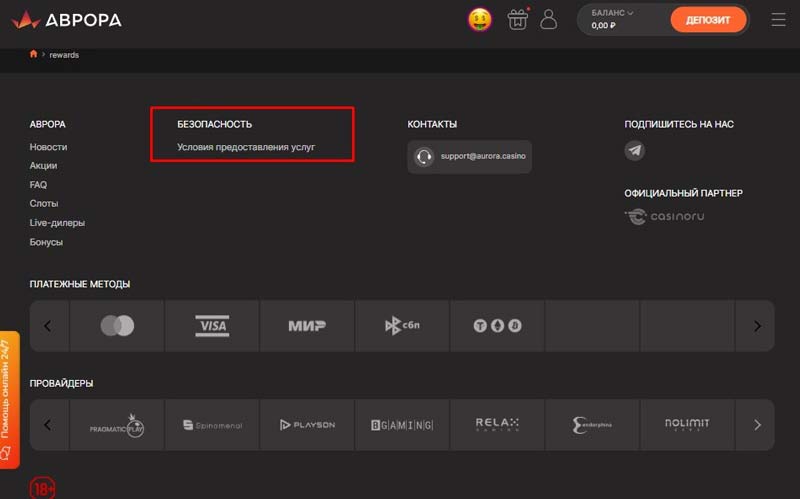Click the support@aurora.casino email contact
Viewport: 800px width, 499px height.
pos(470,157)
